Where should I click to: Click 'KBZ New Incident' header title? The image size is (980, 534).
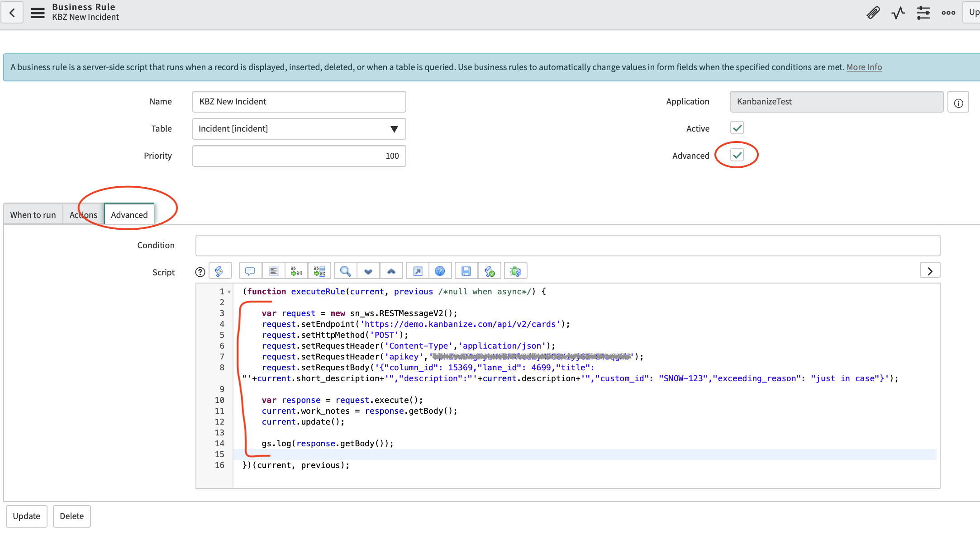click(x=86, y=17)
